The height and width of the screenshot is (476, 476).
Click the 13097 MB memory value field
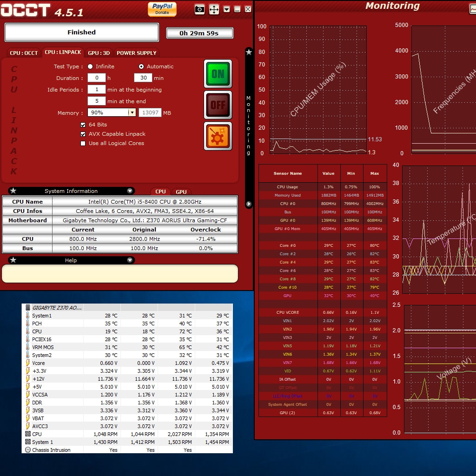[x=150, y=112]
